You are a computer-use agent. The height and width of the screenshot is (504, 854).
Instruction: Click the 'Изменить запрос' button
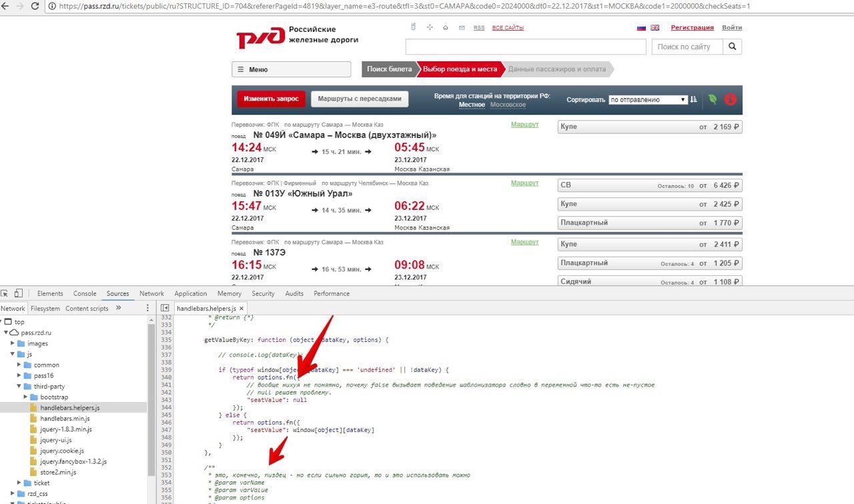[x=271, y=99]
